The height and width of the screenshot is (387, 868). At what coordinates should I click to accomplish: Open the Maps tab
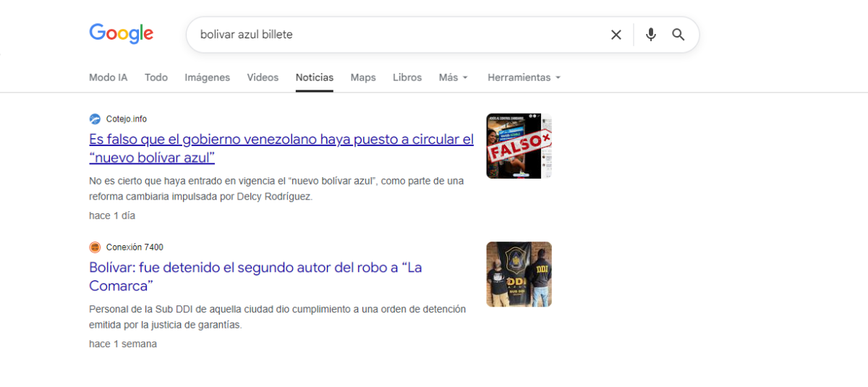tap(363, 77)
